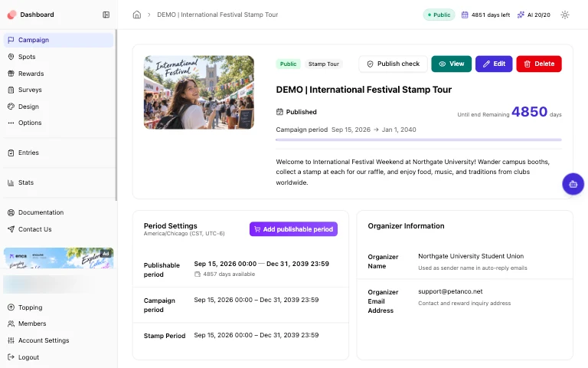The height and width of the screenshot is (368, 588).
Task: Click the Public status badge in header
Action: coord(439,15)
